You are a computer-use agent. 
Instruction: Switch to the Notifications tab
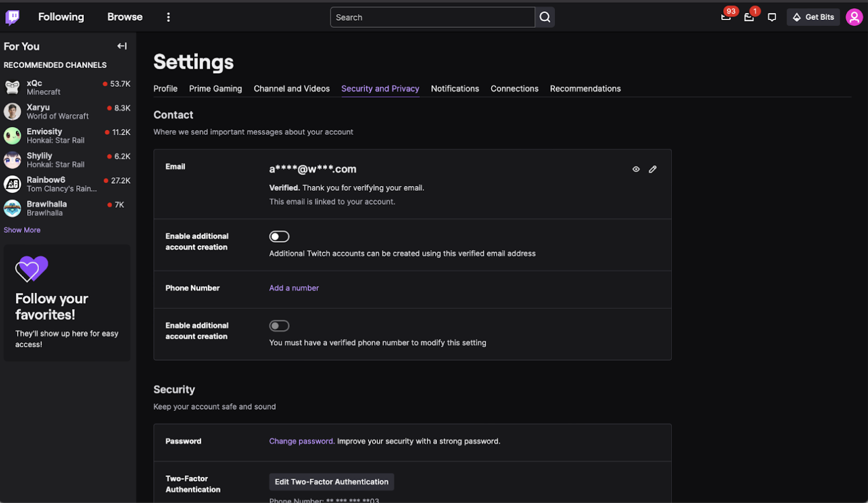(x=455, y=89)
